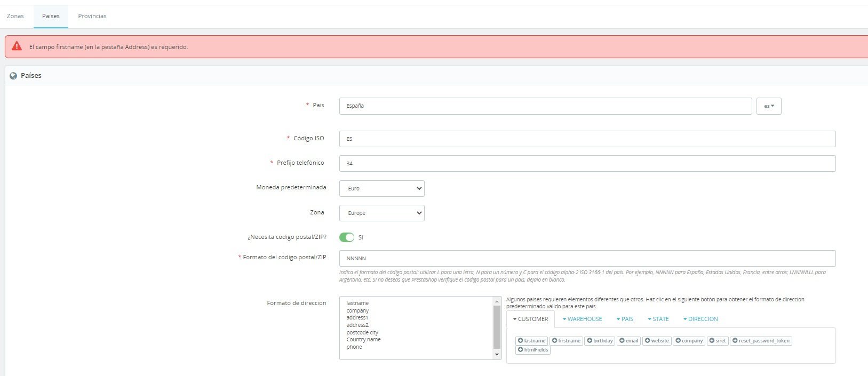Edit the País name field
Image resolution: width=868 pixels, height=376 pixels.
click(545, 106)
